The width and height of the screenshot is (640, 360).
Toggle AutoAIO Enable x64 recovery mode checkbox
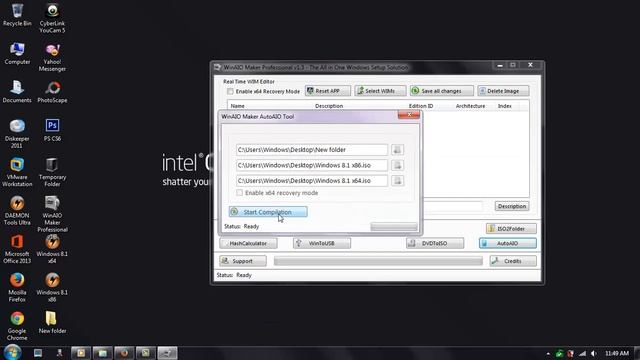240,193
